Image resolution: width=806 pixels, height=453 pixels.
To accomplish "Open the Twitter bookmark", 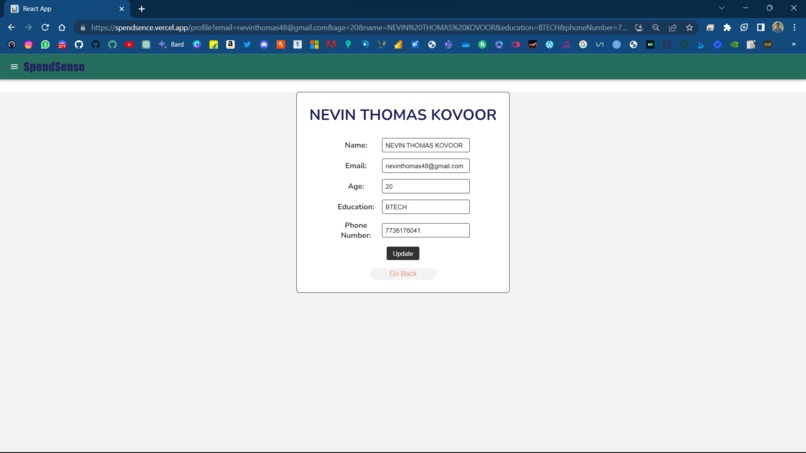I will pyautogui.click(x=247, y=45).
